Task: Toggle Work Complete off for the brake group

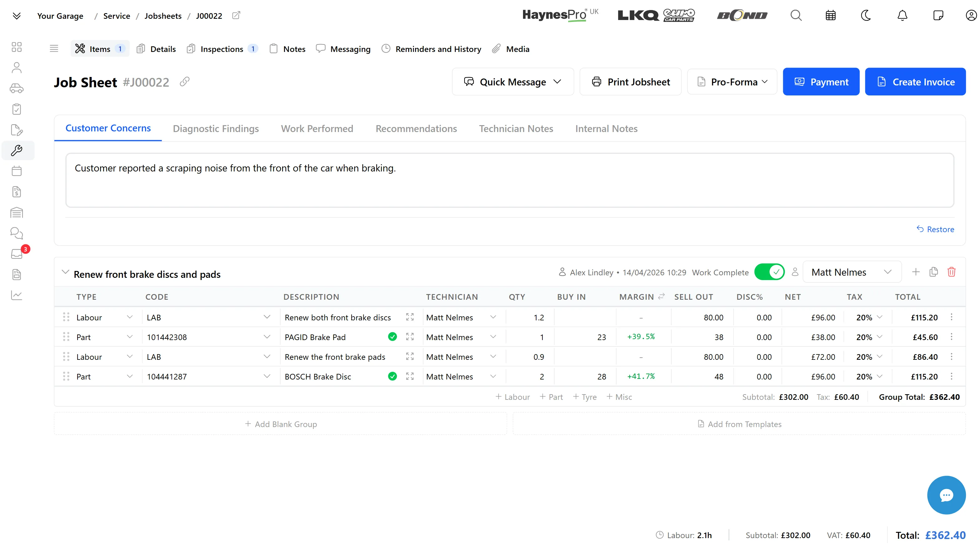Action: pos(769,272)
